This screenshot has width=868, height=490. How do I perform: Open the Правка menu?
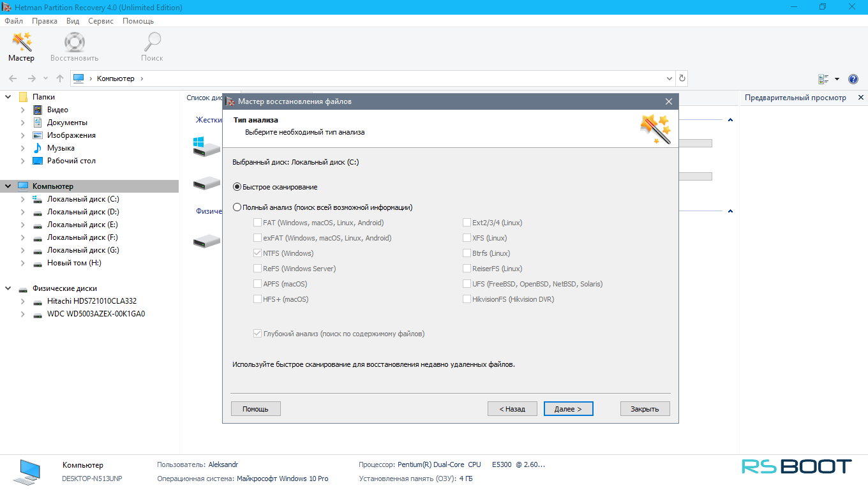45,21
